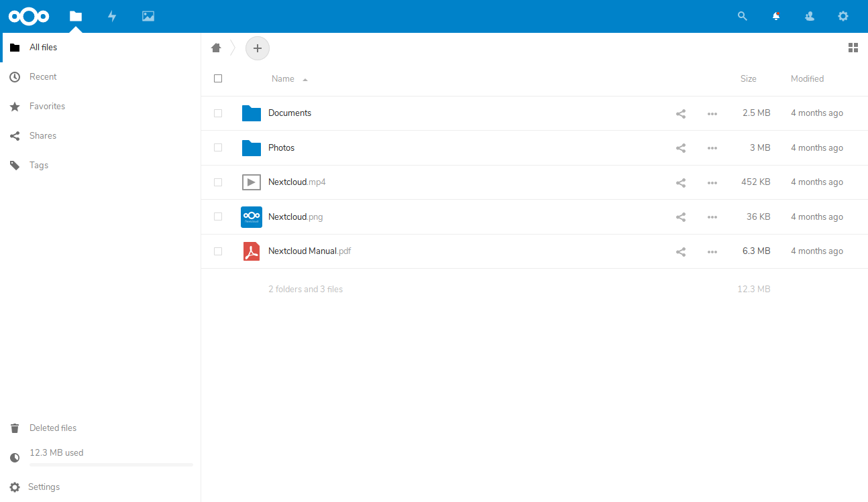Open the Nextcloud logo home link
The image size is (868, 502).
[29, 16]
